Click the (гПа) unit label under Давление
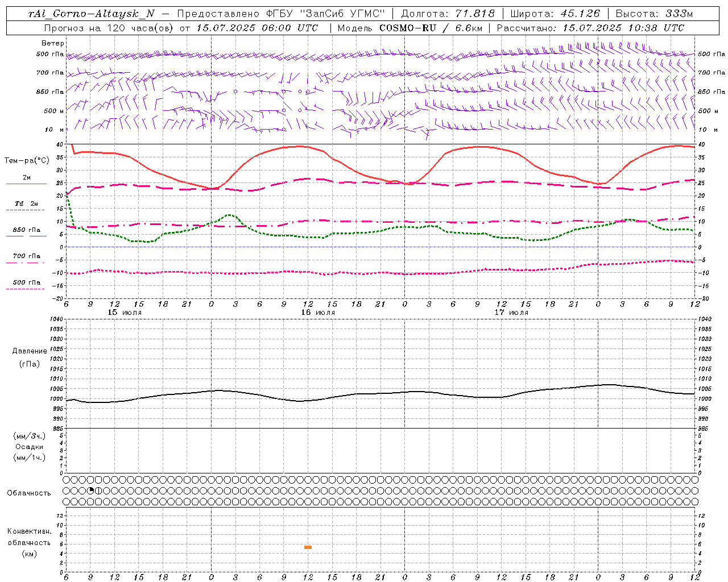This screenshot has height=582, width=728. click(x=30, y=364)
